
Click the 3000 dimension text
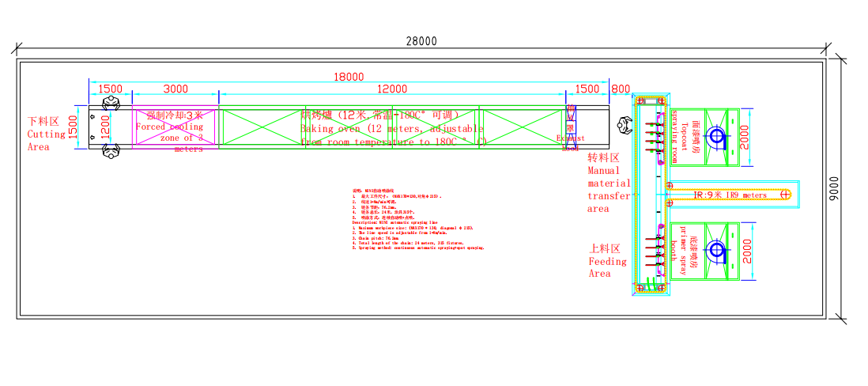click(176, 89)
